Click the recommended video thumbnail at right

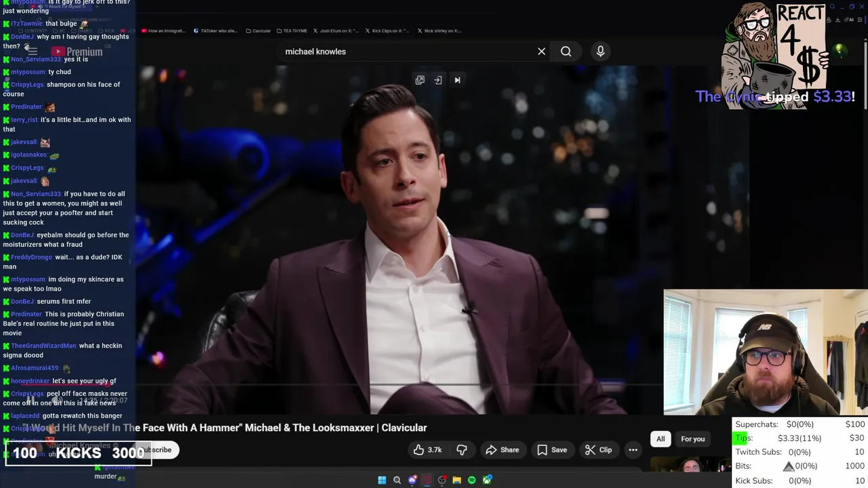pyautogui.click(x=691, y=465)
